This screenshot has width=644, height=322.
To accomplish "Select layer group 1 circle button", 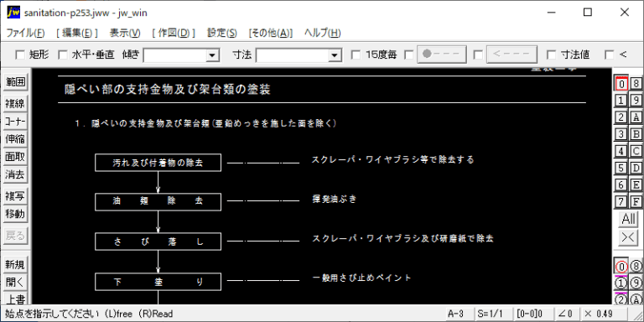I will [x=621, y=283].
